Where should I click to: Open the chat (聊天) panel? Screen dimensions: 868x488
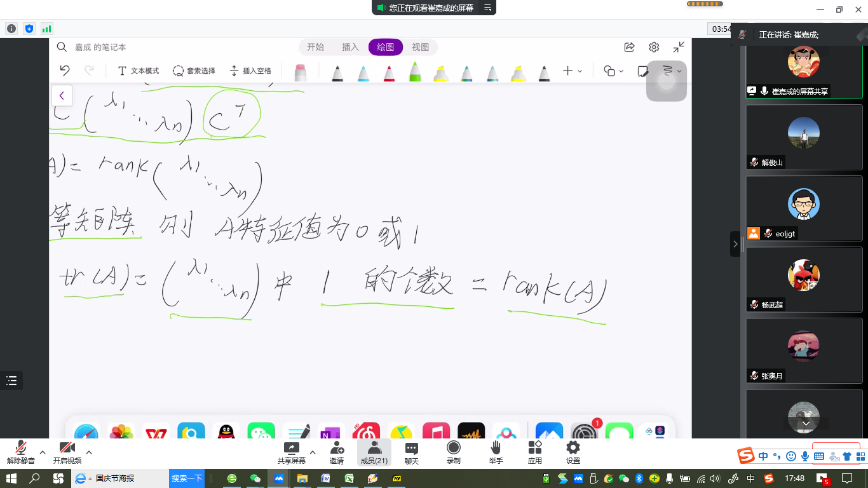(411, 452)
